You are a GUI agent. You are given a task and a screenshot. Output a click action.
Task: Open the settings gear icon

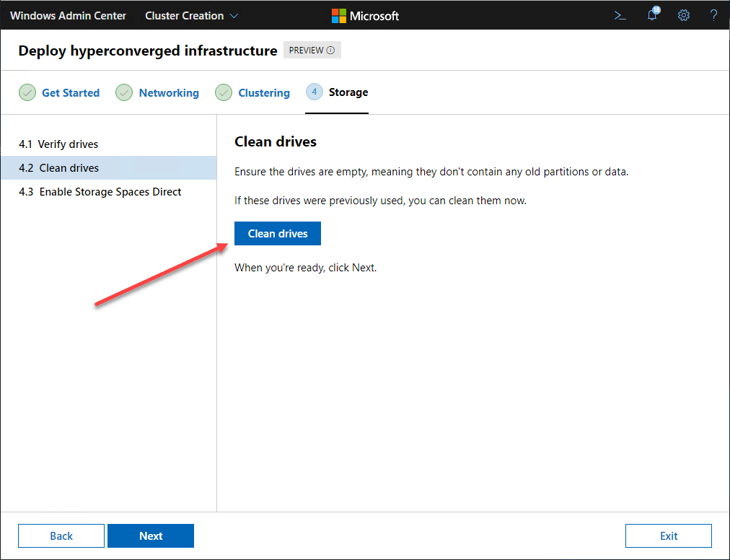pos(684,15)
